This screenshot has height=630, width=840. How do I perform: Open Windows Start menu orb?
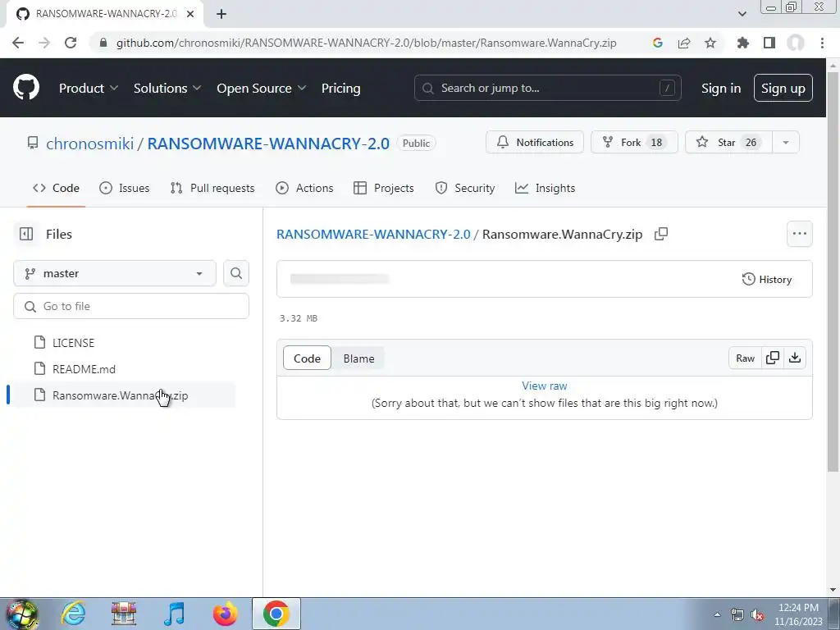[21, 614]
